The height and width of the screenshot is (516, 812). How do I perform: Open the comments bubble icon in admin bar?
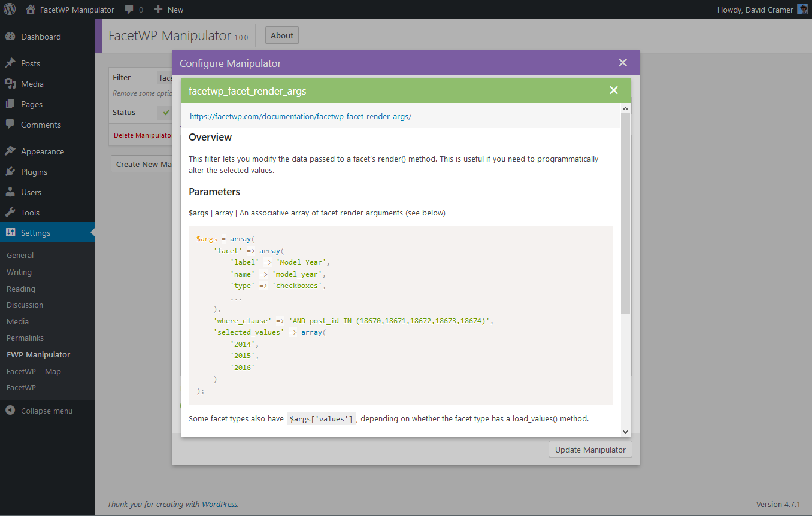pos(129,10)
